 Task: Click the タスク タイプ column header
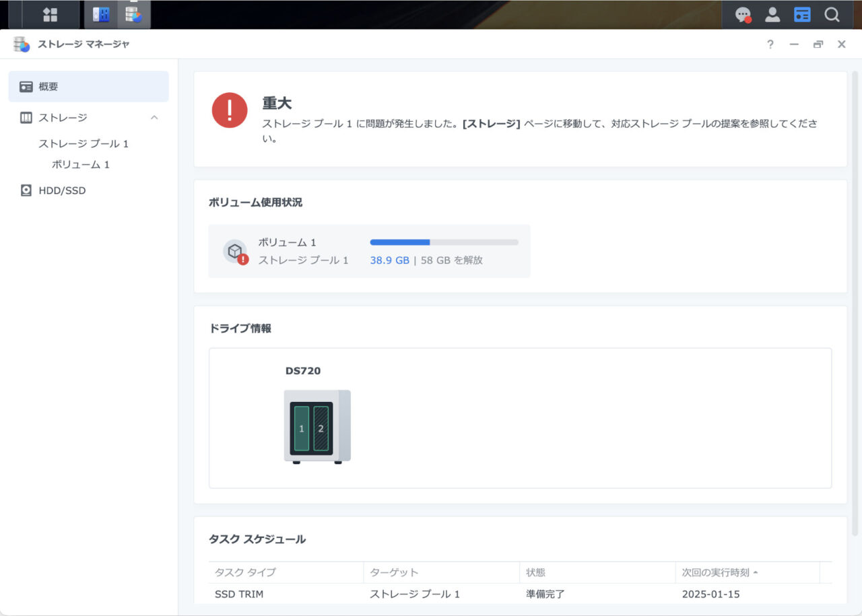pyautogui.click(x=286, y=572)
